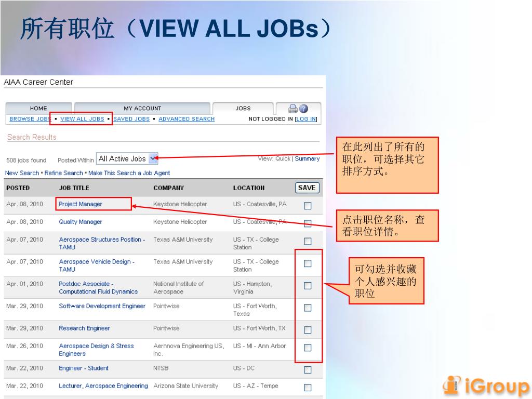The width and height of the screenshot is (532, 399).
Task: Check Software Development Engineer save checkbox
Action: (x=308, y=308)
